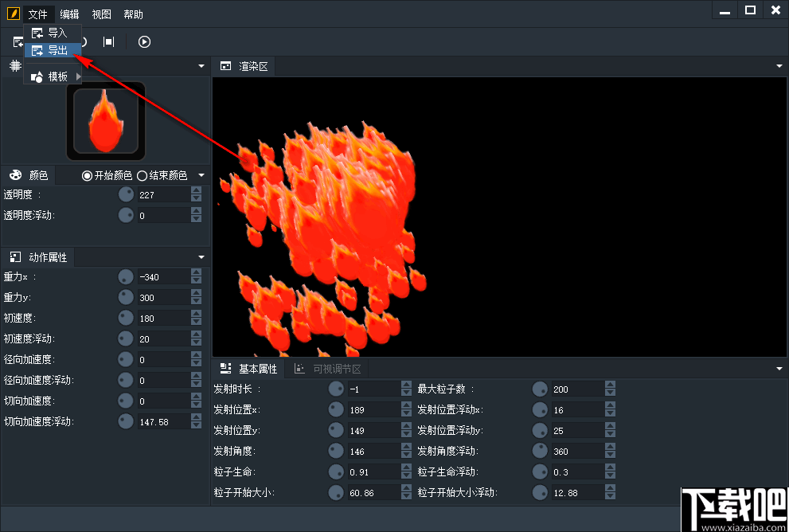This screenshot has height=532, width=789.
Task: Decrease 切向加速度 with the down stepper
Action: 196,404
